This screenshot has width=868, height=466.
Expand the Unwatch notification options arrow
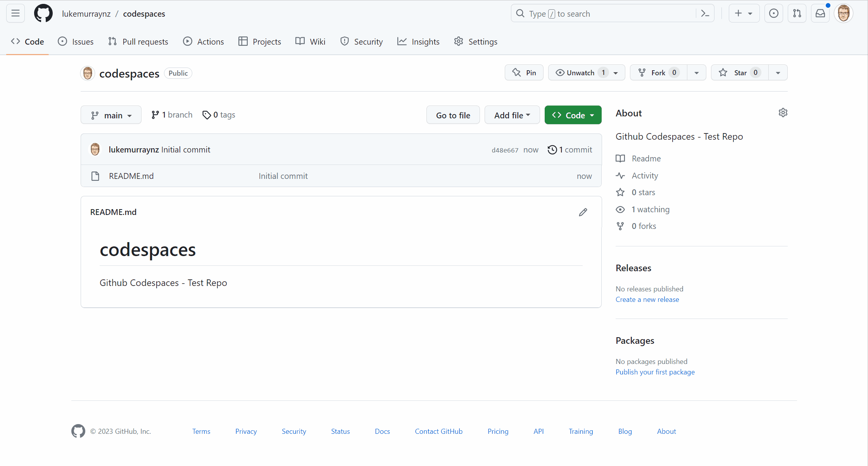point(616,73)
